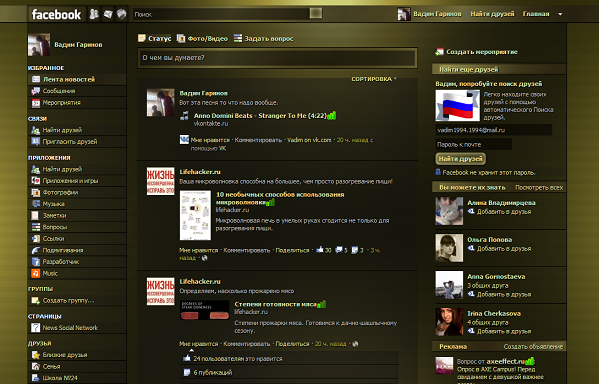Open Семья friends list
The height and width of the screenshot is (384, 599).
pos(77,366)
